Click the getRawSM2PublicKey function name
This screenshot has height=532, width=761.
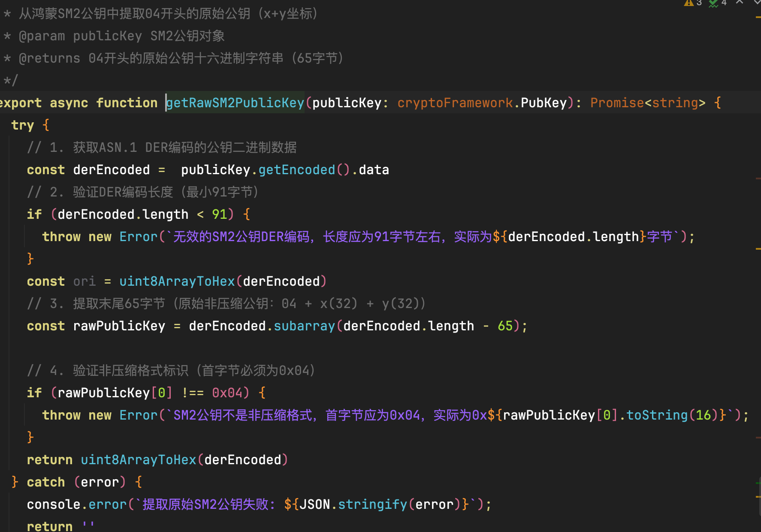click(x=235, y=103)
